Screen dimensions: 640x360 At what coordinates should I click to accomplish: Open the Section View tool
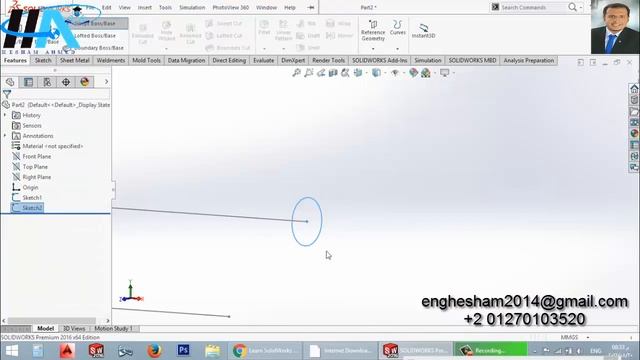click(x=333, y=73)
